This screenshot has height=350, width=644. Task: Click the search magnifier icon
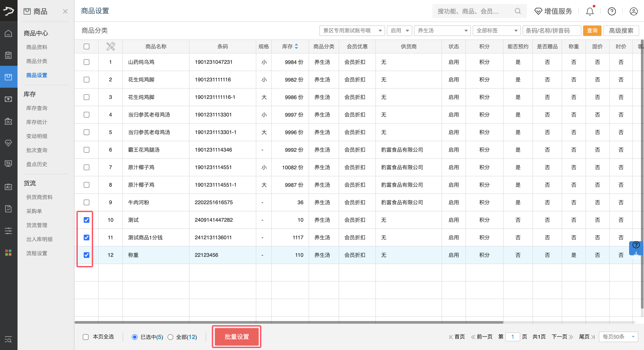518,11
